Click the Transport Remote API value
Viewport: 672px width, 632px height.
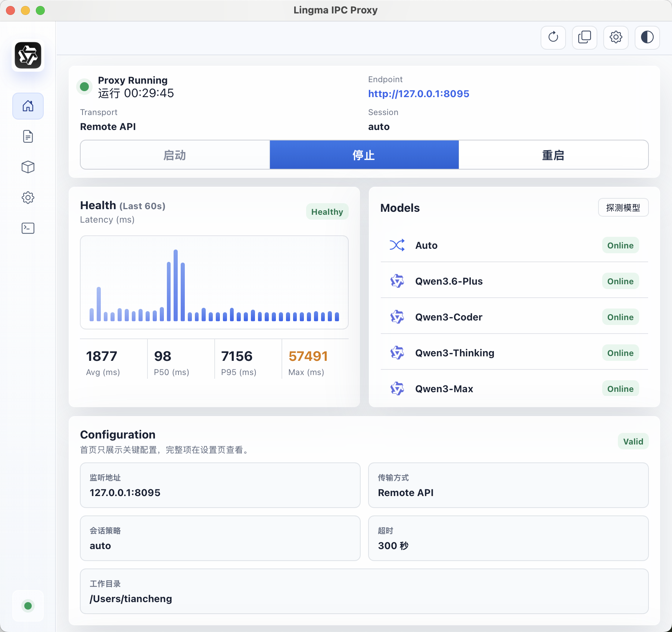click(108, 127)
